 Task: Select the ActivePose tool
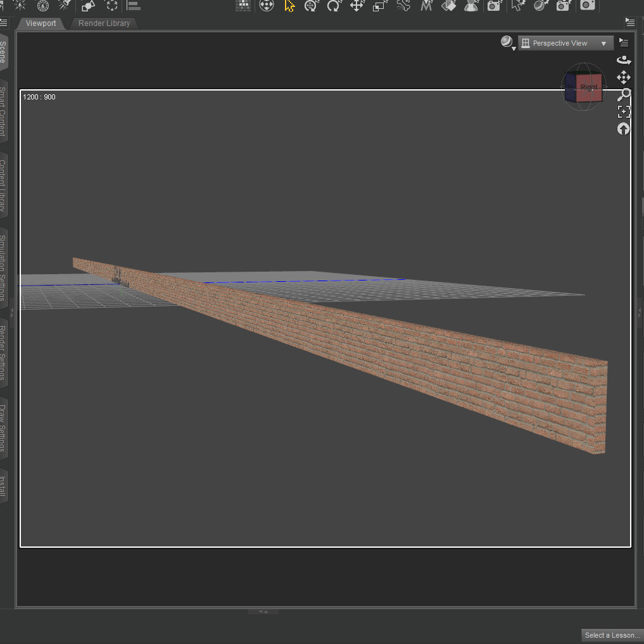point(312,5)
